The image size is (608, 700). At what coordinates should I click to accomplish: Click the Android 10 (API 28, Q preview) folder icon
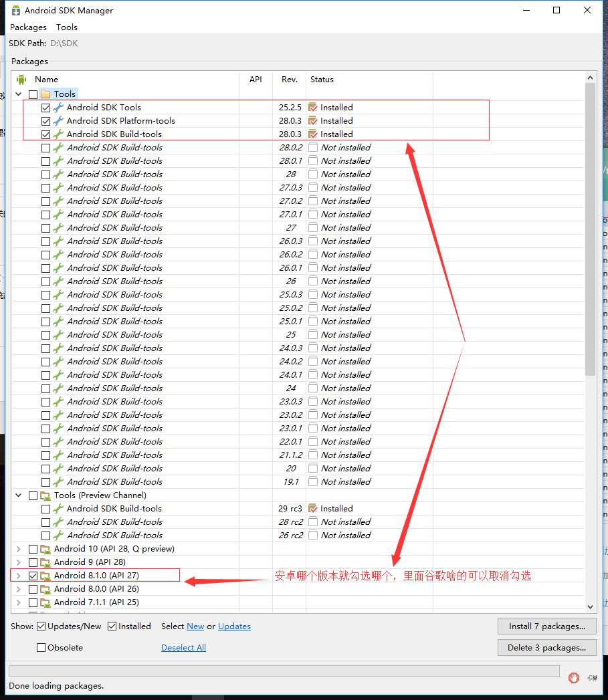click(x=45, y=549)
